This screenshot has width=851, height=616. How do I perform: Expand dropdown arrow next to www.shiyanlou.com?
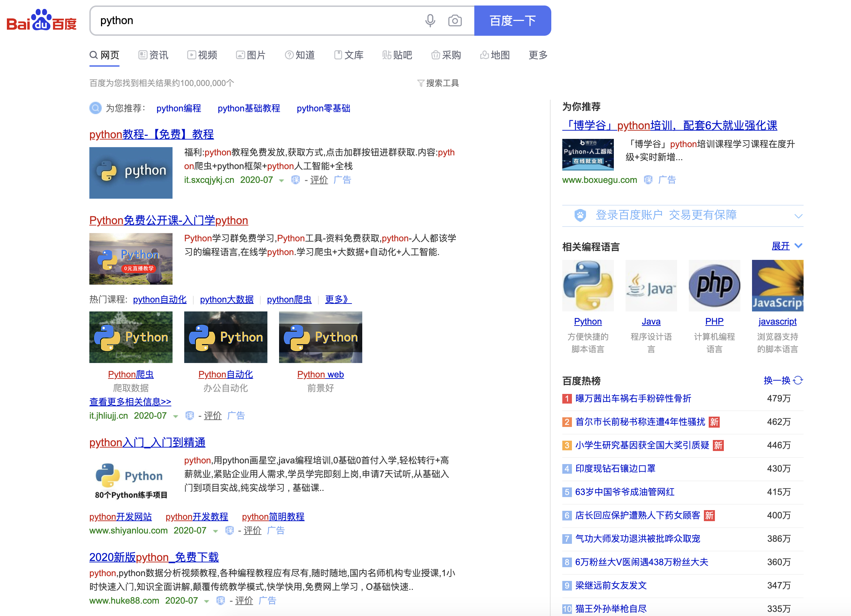[x=215, y=531]
